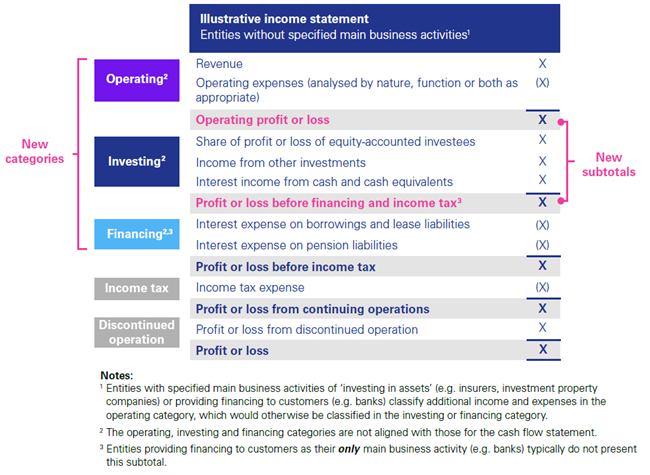This screenshot has width=650, height=475.
Task: Select the Discontinued operation gray box
Action: [135, 332]
